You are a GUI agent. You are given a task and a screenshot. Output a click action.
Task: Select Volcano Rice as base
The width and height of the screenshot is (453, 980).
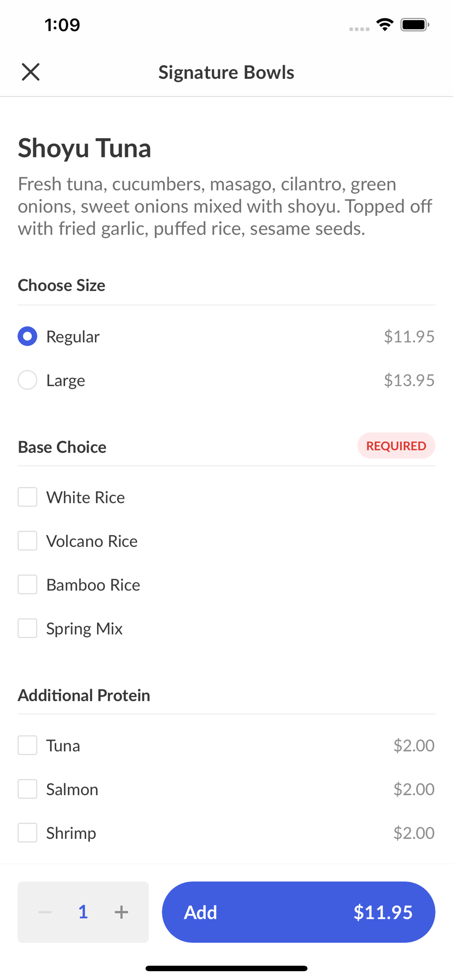click(27, 541)
